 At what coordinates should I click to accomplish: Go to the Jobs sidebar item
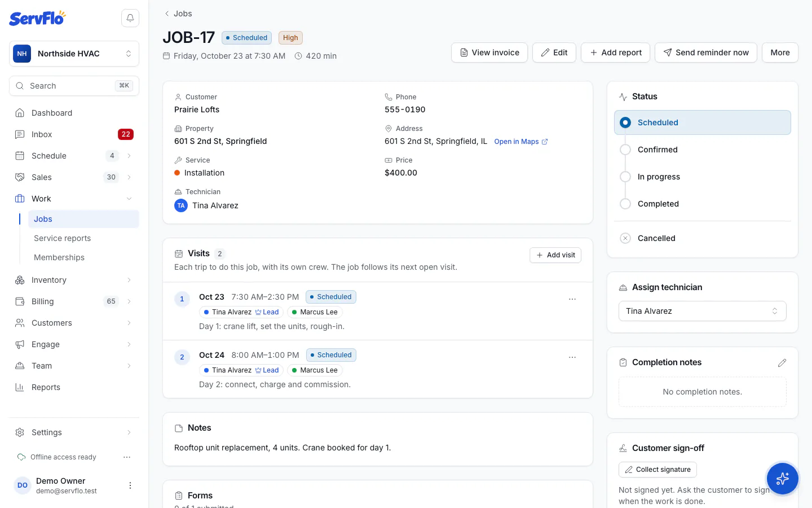[x=83, y=219]
